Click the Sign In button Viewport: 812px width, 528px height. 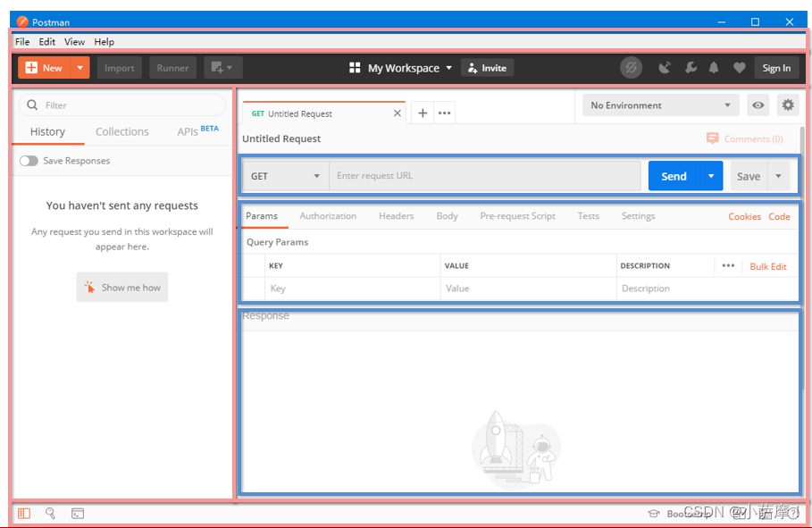(775, 68)
